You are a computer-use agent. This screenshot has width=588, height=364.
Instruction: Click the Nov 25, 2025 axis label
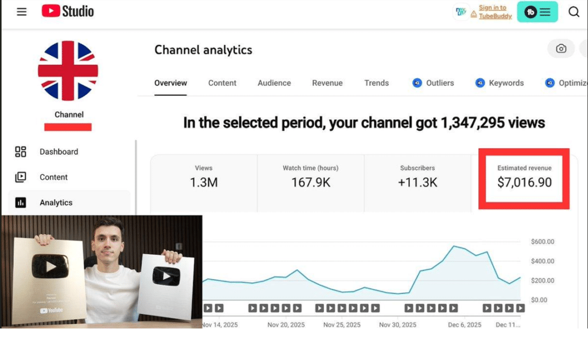pos(342,324)
